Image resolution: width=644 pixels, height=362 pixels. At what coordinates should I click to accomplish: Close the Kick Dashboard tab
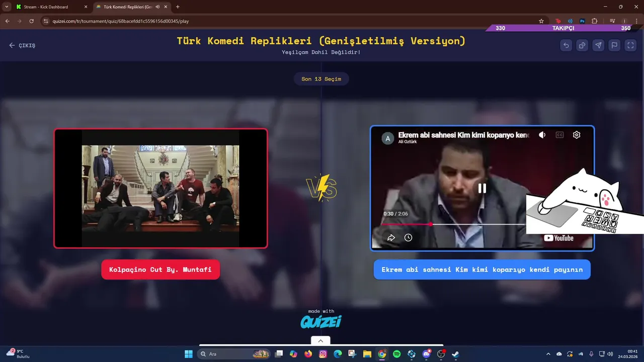pyautogui.click(x=86, y=7)
